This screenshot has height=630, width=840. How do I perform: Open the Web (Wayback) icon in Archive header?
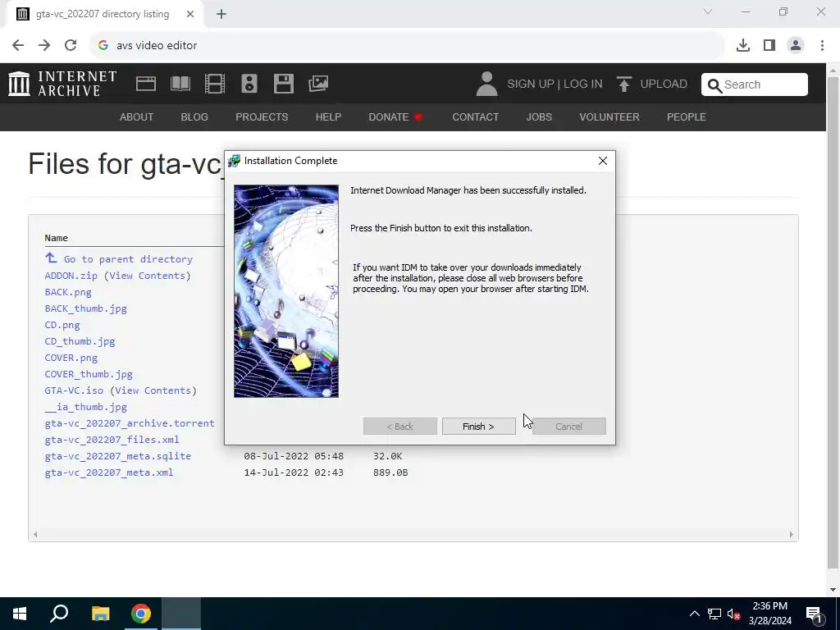(146, 84)
